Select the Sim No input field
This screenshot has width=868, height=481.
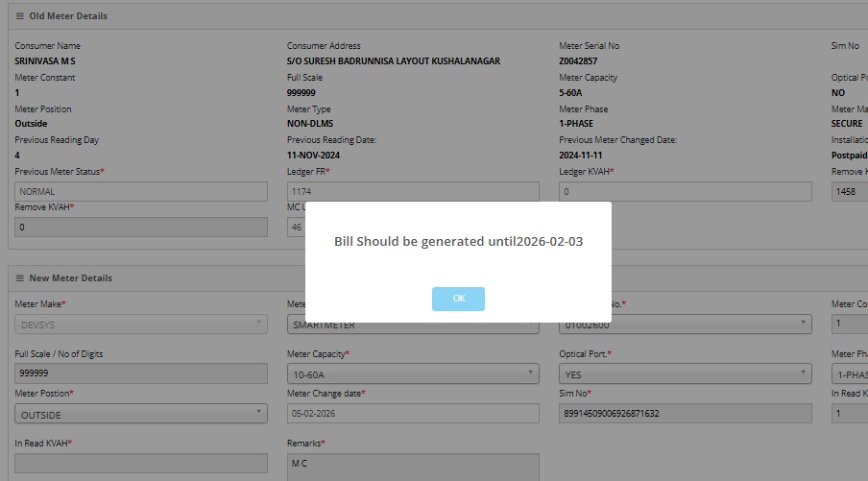(x=685, y=414)
